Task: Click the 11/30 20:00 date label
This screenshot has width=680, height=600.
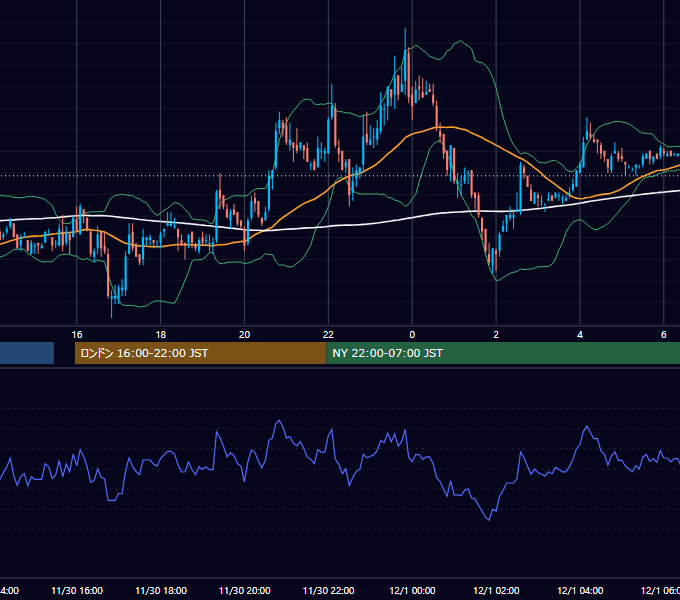Action: 245,590
